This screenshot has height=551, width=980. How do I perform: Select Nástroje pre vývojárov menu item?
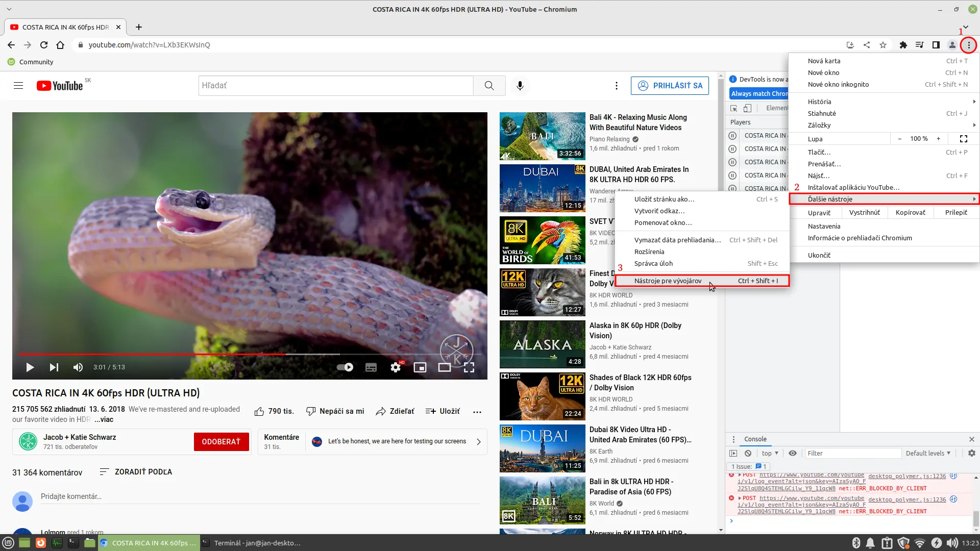pyautogui.click(x=702, y=281)
